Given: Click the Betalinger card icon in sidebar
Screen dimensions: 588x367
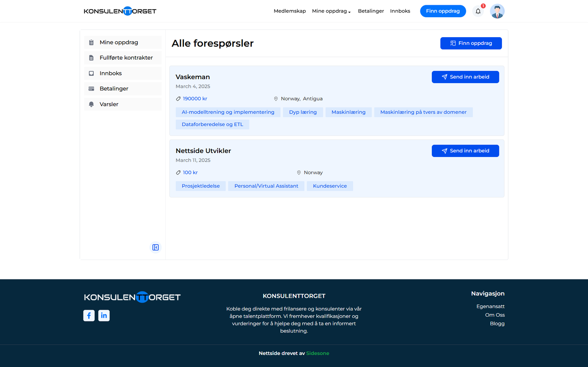Looking at the screenshot, I should point(92,89).
